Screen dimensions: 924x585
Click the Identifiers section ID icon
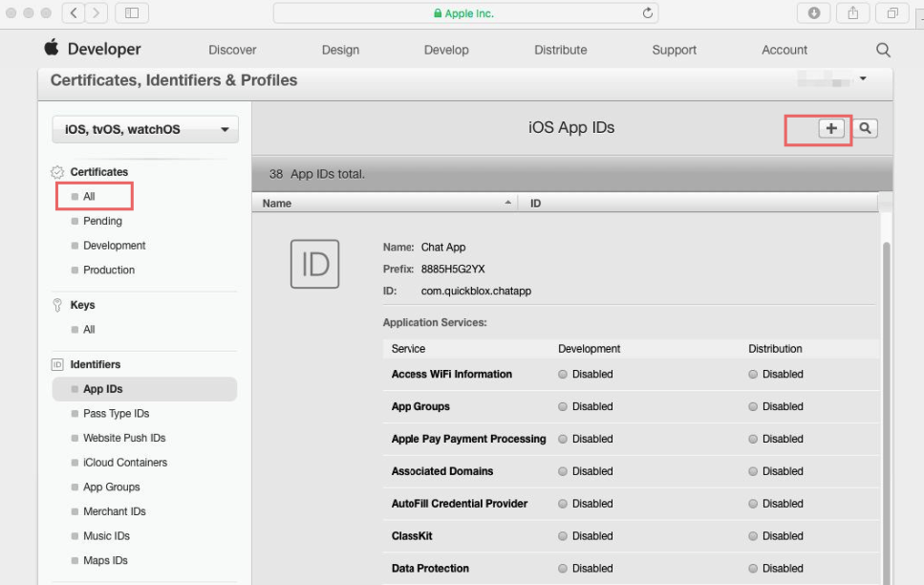[57, 364]
